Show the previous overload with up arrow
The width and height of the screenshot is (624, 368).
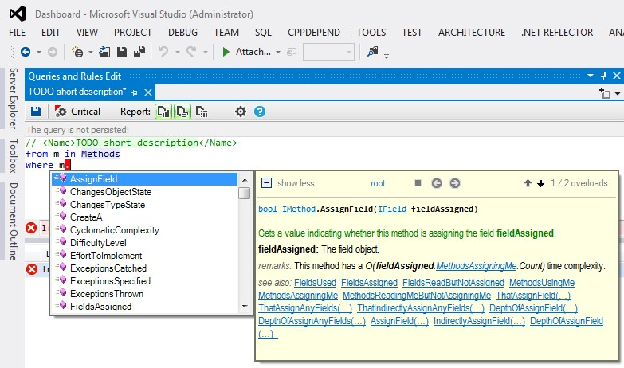(x=528, y=183)
